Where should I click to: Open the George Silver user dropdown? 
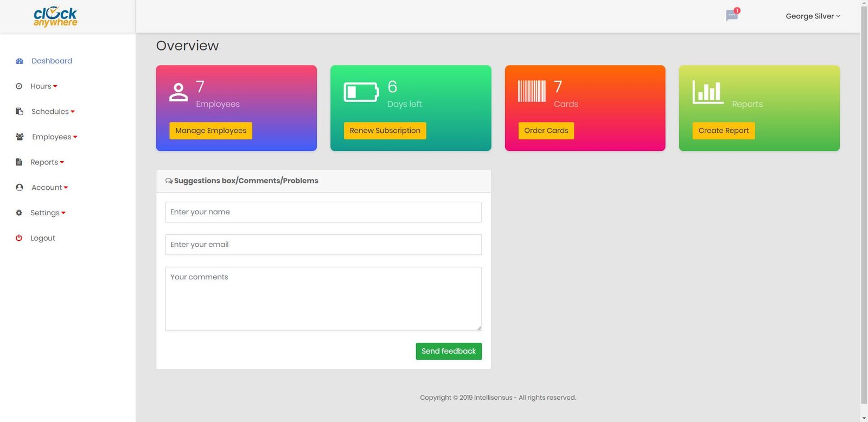pos(812,16)
